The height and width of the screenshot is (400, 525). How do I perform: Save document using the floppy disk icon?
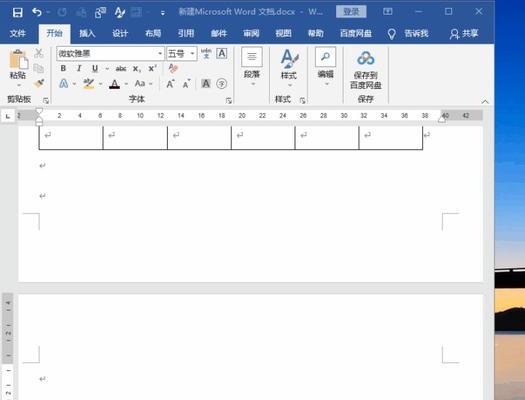[17, 13]
